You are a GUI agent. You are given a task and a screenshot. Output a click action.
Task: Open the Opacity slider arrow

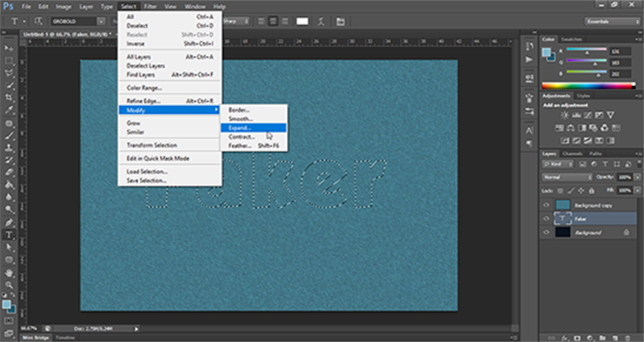(x=637, y=177)
